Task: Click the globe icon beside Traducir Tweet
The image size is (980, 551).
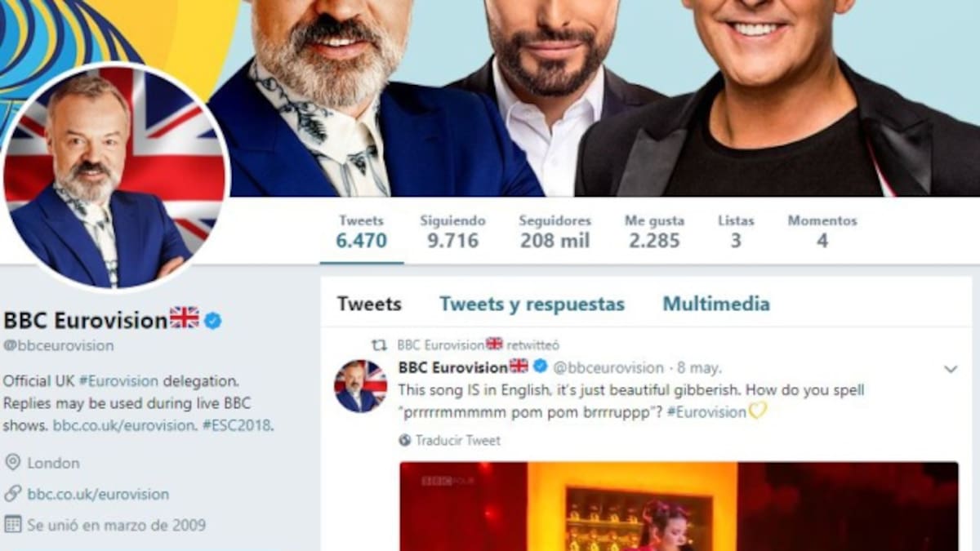Action: point(405,441)
